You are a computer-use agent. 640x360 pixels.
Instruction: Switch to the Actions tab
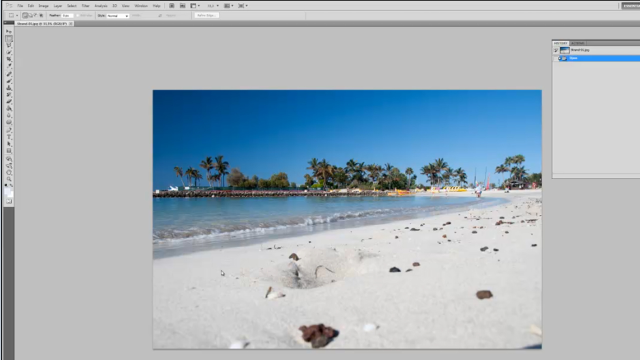tap(578, 43)
